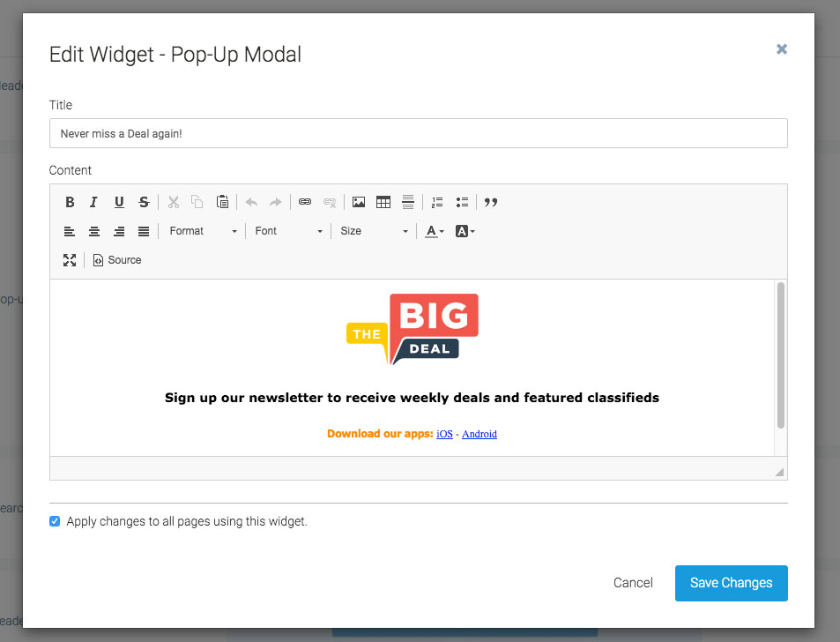Maximize the editor with the fullscreen icon
The width and height of the screenshot is (840, 642).
(70, 259)
